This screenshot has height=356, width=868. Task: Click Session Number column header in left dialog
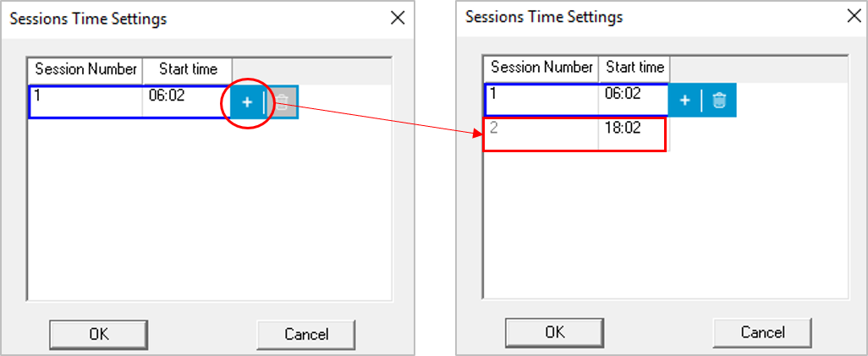pos(85,69)
